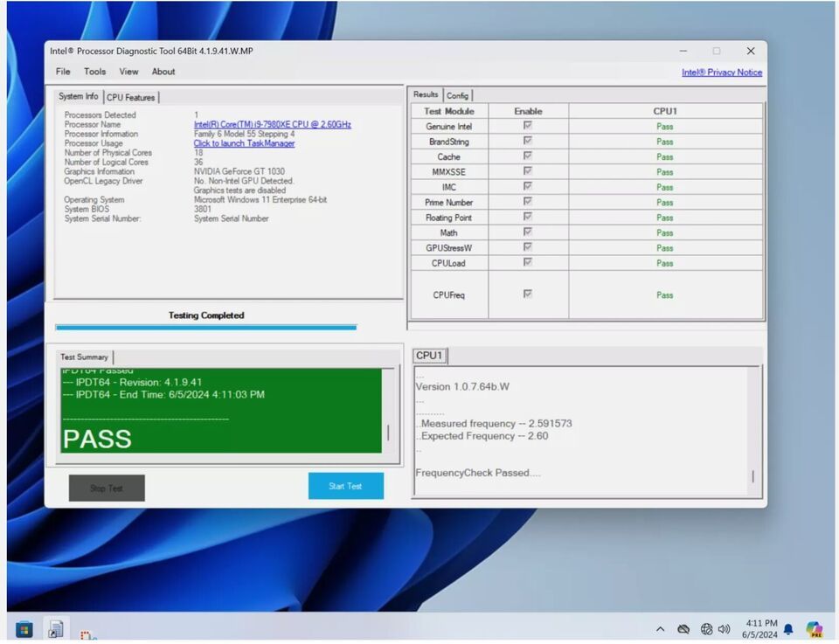Toggle the Floating Point test checkbox
The image size is (839, 644).
[528, 217]
